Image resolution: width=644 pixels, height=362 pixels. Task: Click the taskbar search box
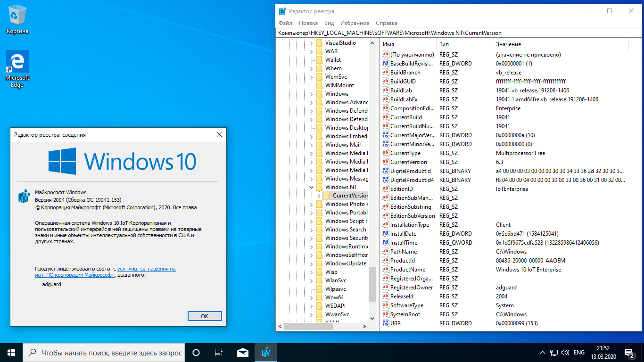pos(104,353)
